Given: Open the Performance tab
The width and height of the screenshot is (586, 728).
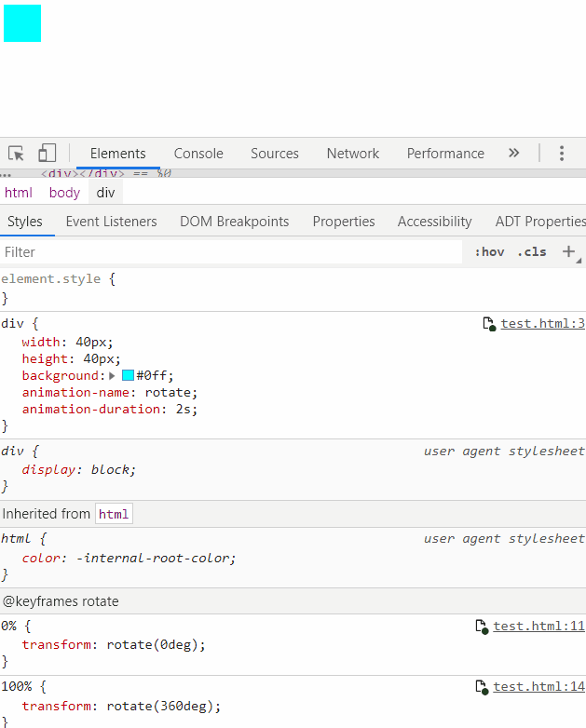Looking at the screenshot, I should pyautogui.click(x=445, y=154).
